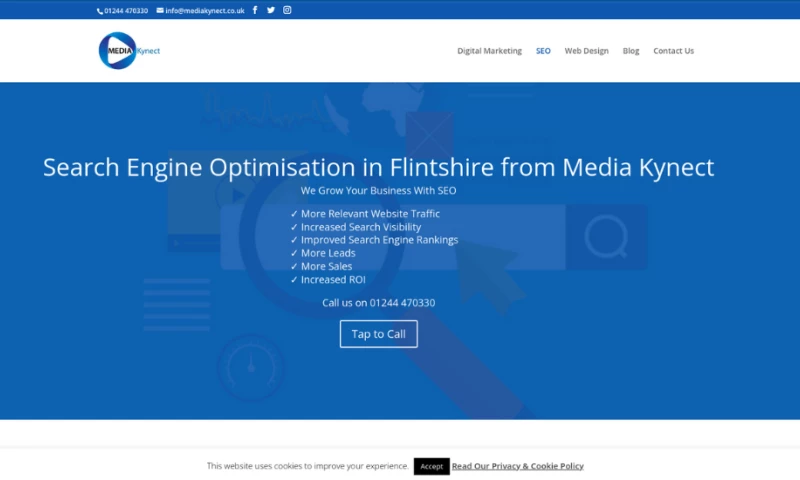Click the Search Engine Optimisation in Flintshire heading
Image resolution: width=800 pixels, height=480 pixels.
378,167
